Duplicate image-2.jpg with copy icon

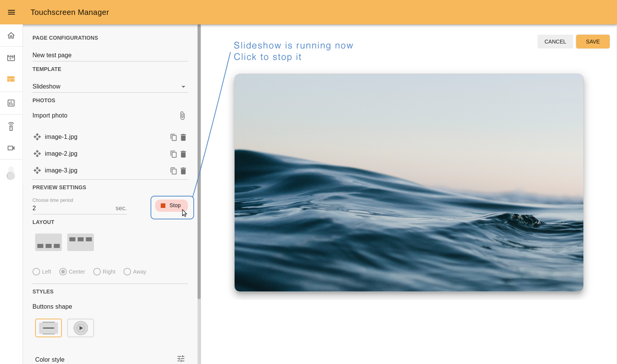point(173,154)
